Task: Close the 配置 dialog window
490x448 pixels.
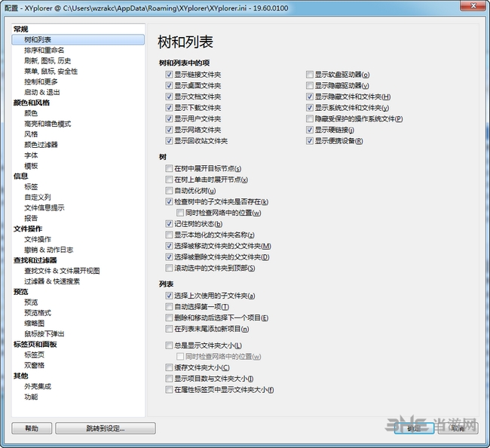Action: coord(473,5)
